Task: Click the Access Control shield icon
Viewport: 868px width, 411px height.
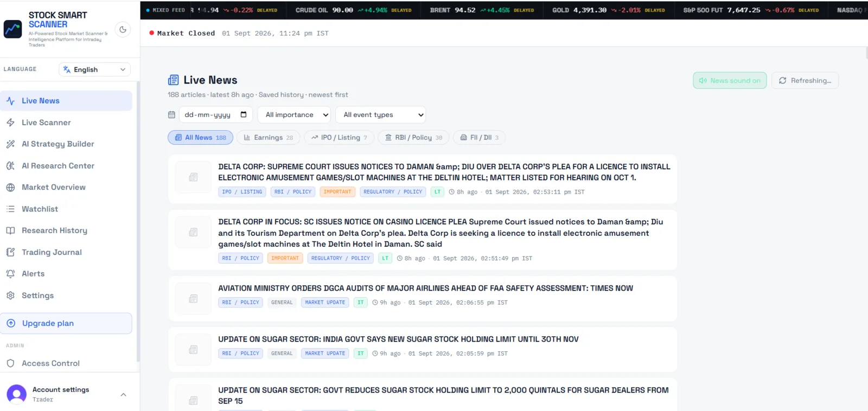Action: coord(10,363)
